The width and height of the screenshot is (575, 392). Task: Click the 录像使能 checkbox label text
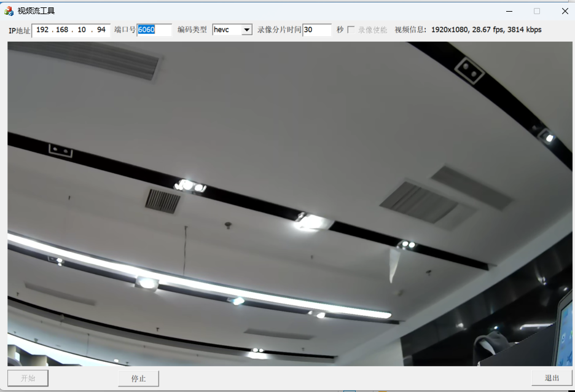[x=372, y=30]
